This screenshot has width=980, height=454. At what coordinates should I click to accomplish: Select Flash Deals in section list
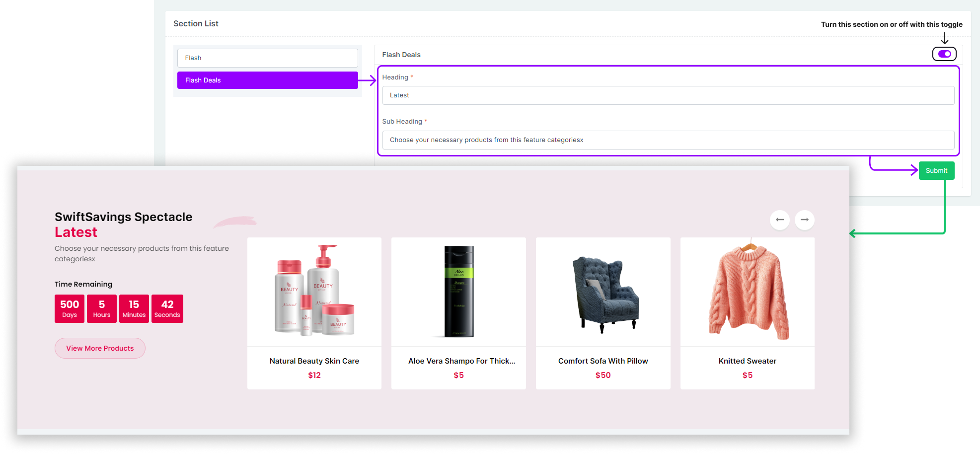click(x=267, y=80)
